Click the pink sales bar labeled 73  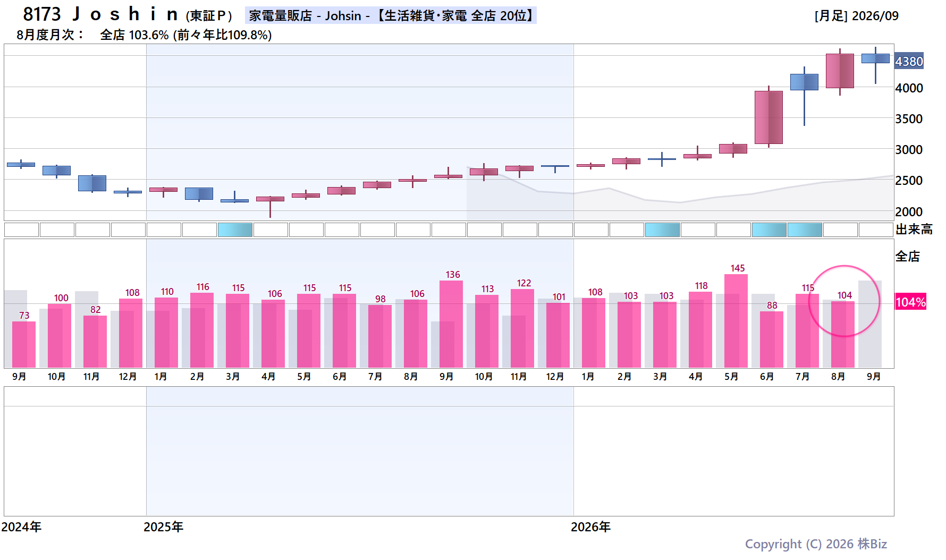point(24,344)
